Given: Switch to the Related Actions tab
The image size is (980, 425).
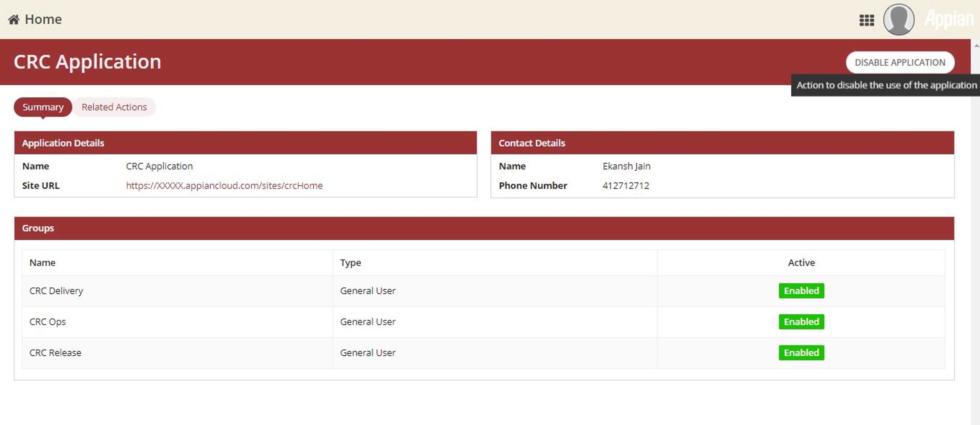Looking at the screenshot, I should [x=114, y=107].
